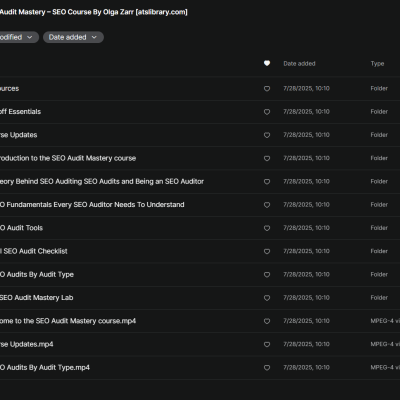Favorite the 'eory Behind SEO Auditing' folder heart

pos(267,182)
